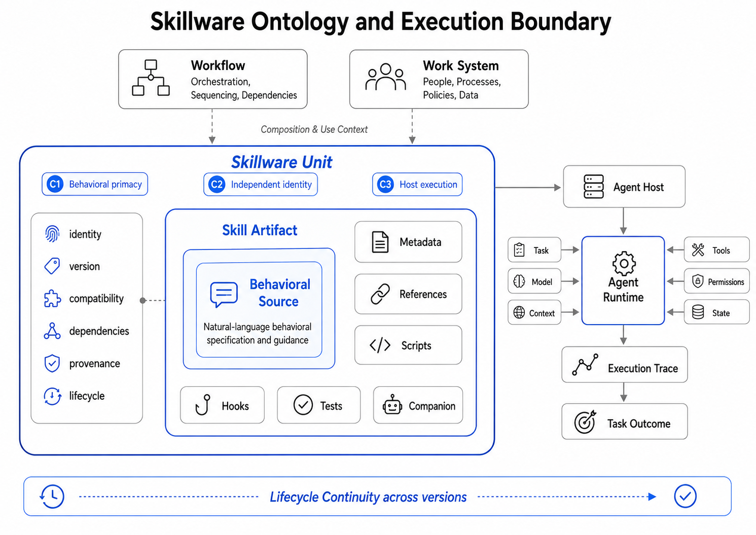Click the Skill Artifact heading
This screenshot has height=535, width=756.
click(260, 230)
